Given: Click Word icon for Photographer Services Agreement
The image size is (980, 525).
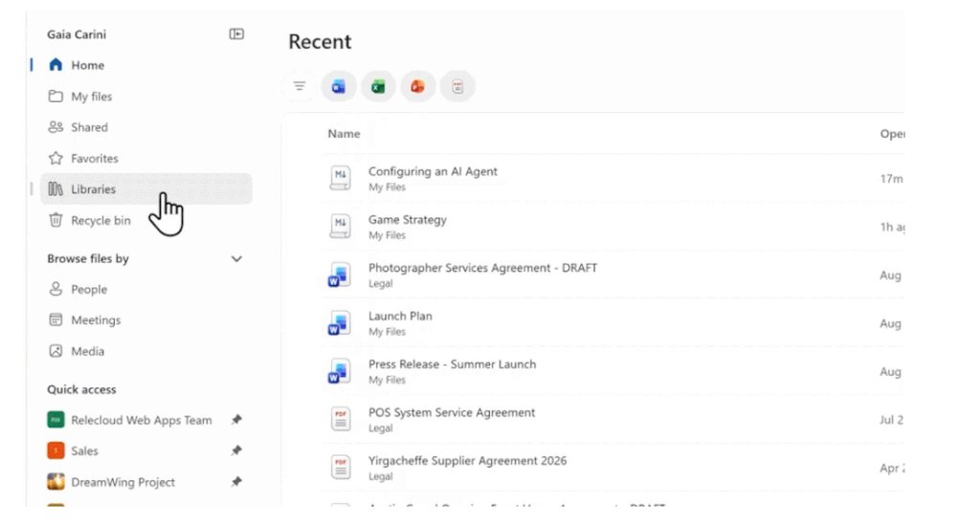Looking at the screenshot, I should click(x=339, y=274).
